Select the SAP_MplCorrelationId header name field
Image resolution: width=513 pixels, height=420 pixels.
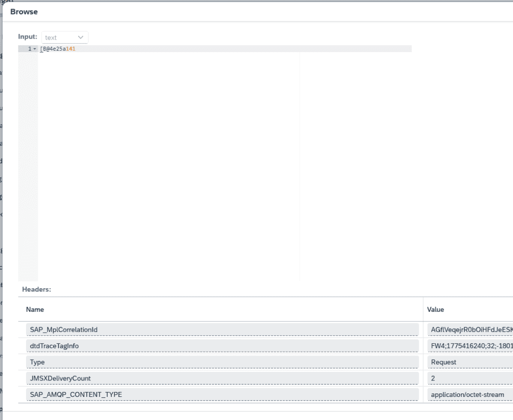point(222,330)
